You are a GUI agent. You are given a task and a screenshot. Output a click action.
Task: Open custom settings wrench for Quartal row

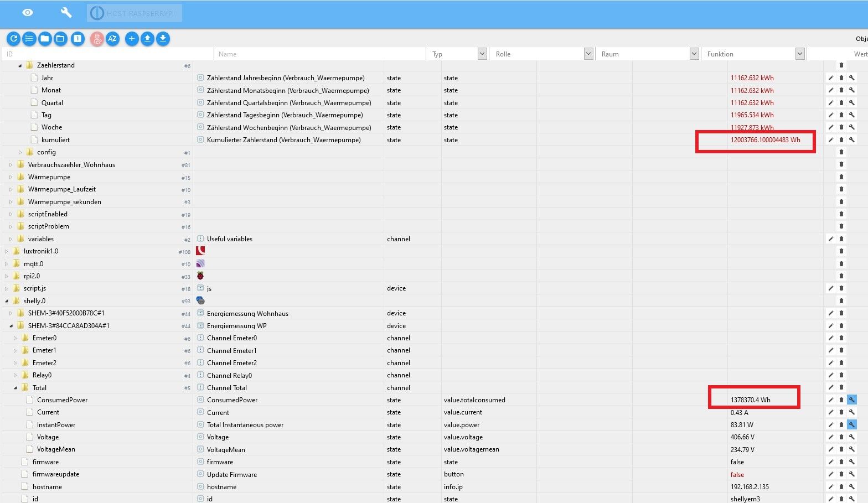point(852,103)
